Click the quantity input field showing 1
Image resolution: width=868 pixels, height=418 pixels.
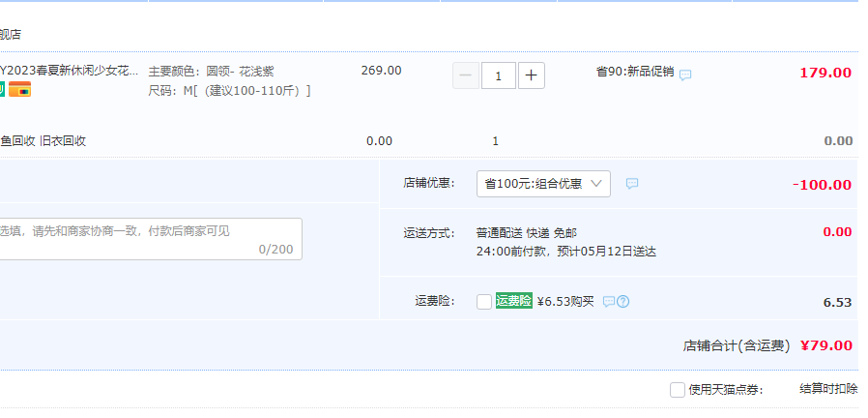pos(499,75)
